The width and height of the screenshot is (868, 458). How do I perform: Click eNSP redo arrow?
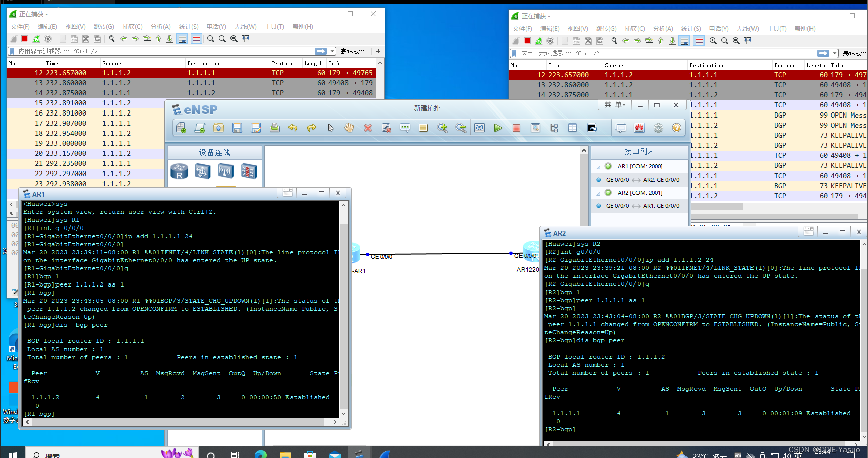point(312,128)
